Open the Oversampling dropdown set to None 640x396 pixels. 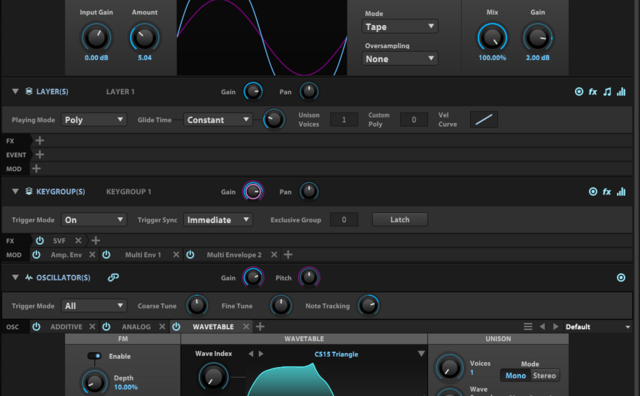click(400, 59)
